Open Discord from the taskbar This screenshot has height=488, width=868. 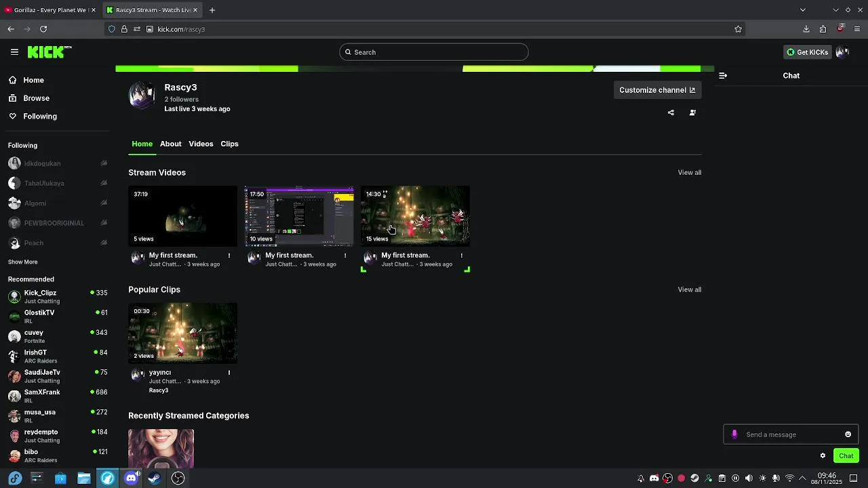131,478
